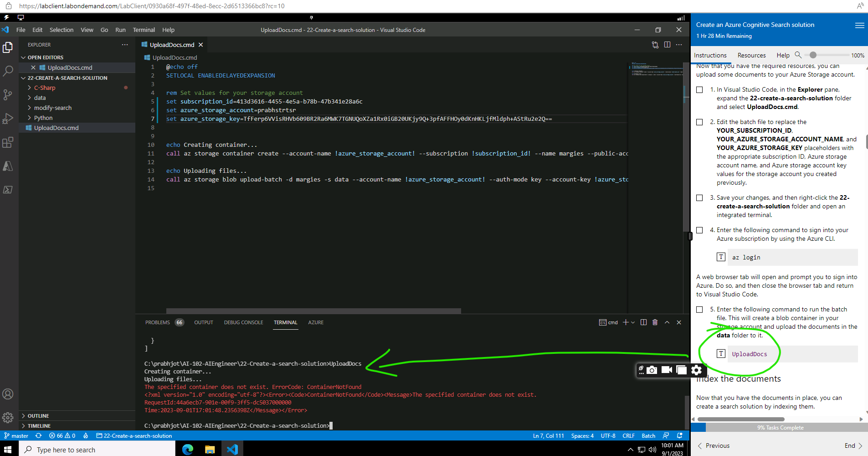Open the Source Control view
The image size is (868, 456).
(8, 95)
